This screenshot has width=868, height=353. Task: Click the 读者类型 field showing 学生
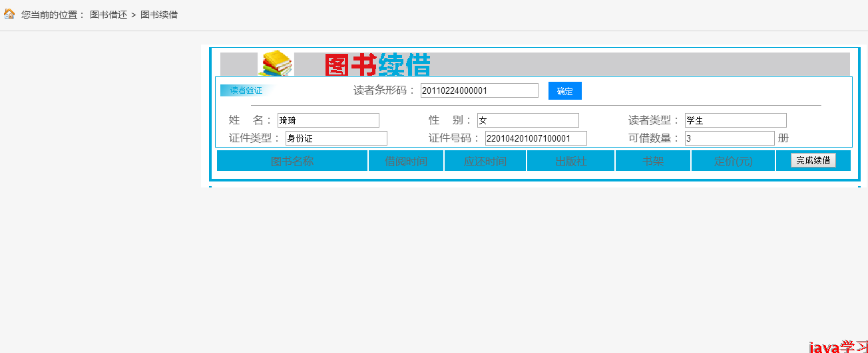click(736, 120)
